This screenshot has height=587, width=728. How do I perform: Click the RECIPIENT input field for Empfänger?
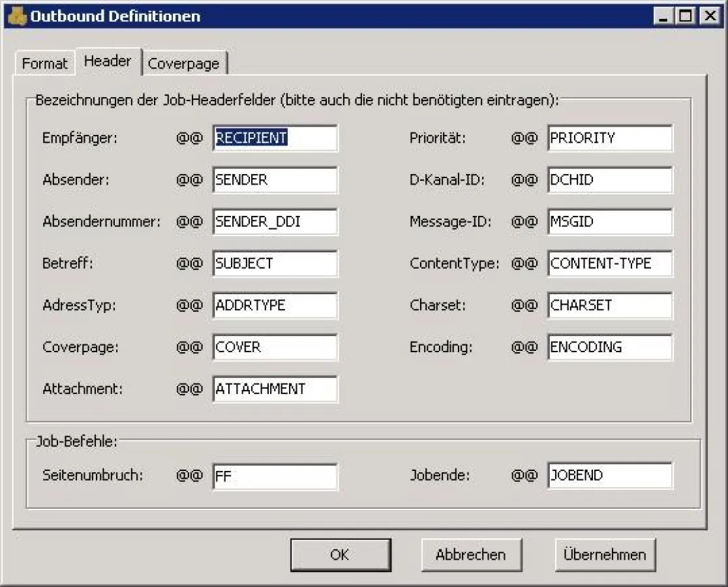[274, 138]
